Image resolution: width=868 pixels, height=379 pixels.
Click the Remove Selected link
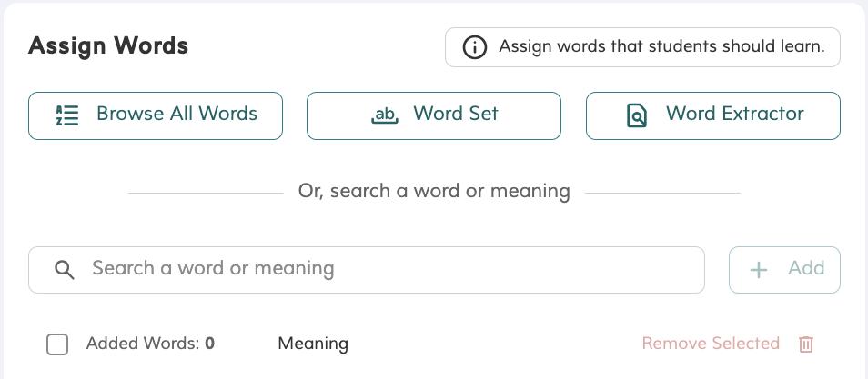(x=711, y=344)
